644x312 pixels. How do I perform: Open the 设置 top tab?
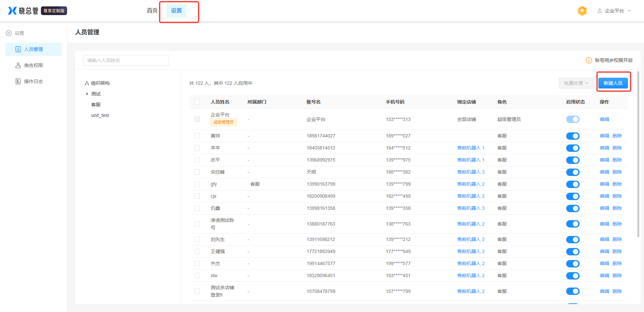(x=176, y=11)
